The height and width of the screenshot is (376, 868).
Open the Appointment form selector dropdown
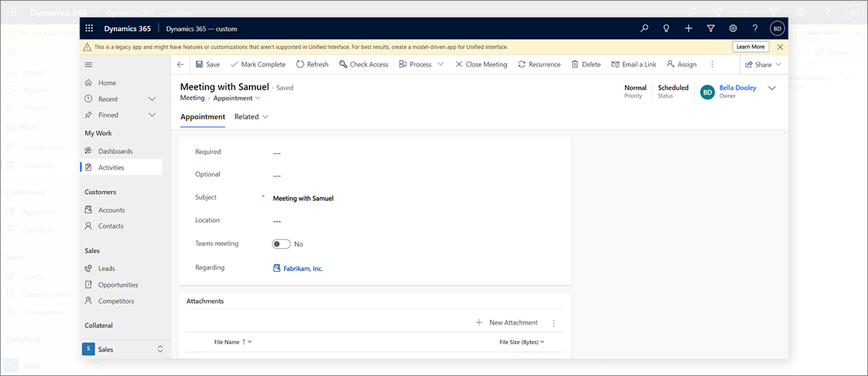pos(237,98)
